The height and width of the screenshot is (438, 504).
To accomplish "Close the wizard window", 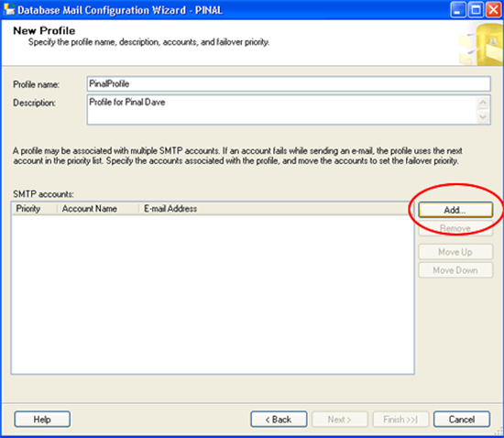I will 493,10.
